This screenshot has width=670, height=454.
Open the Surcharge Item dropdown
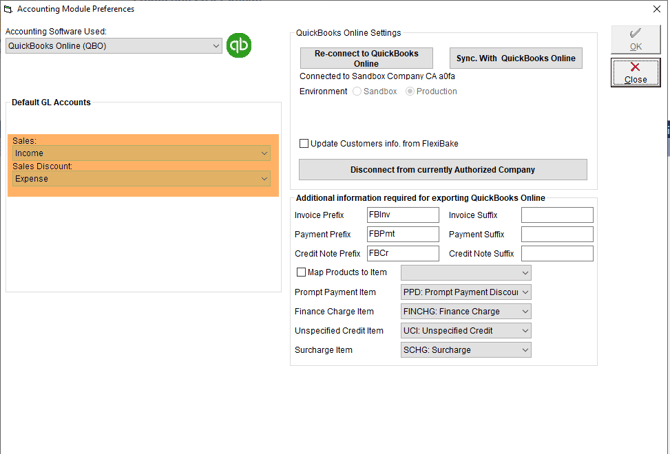[466, 350]
